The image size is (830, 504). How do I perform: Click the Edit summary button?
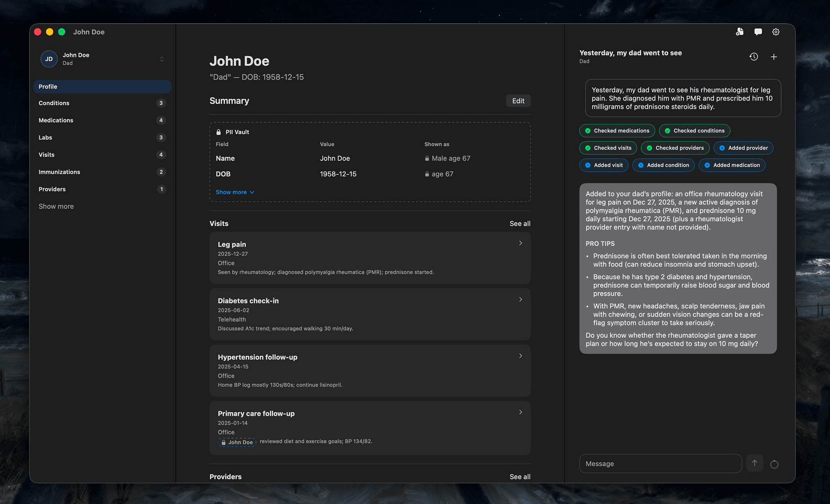coord(518,101)
